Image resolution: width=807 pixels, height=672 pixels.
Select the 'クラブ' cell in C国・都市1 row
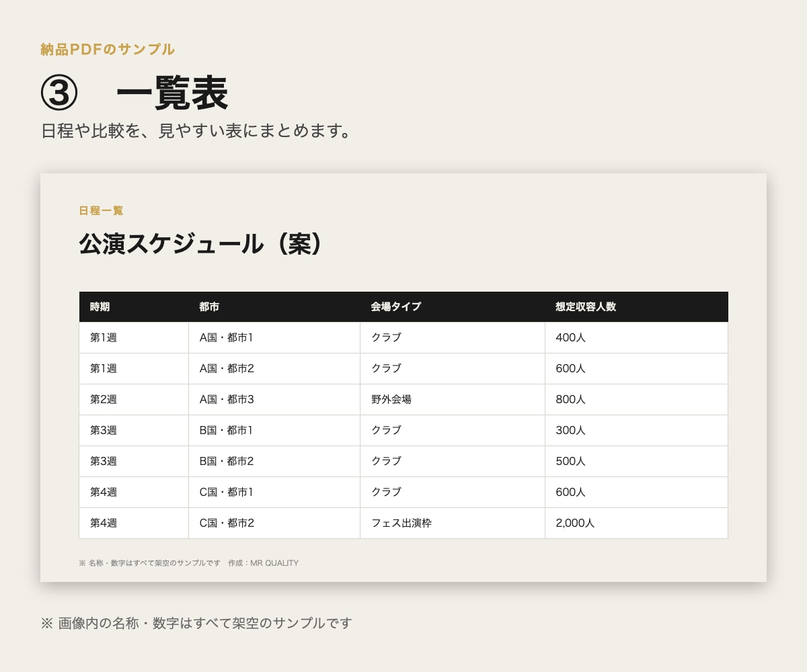(x=453, y=492)
